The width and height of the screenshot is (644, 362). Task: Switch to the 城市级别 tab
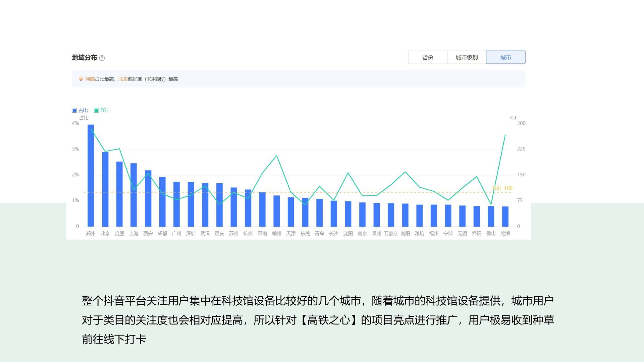click(467, 57)
